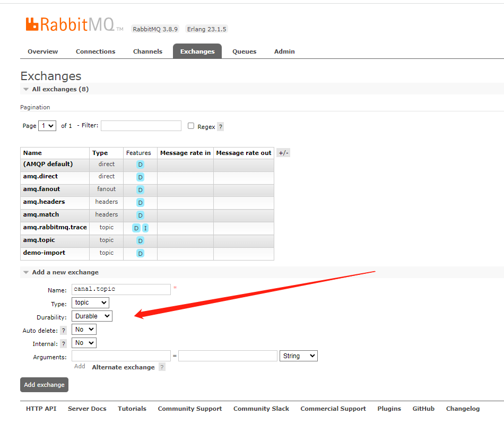
Task: Sort by the Type column header
Action: [x=100, y=153]
